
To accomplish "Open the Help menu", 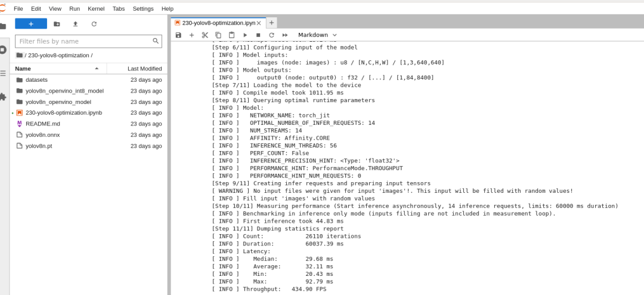I will pyautogui.click(x=168, y=8).
